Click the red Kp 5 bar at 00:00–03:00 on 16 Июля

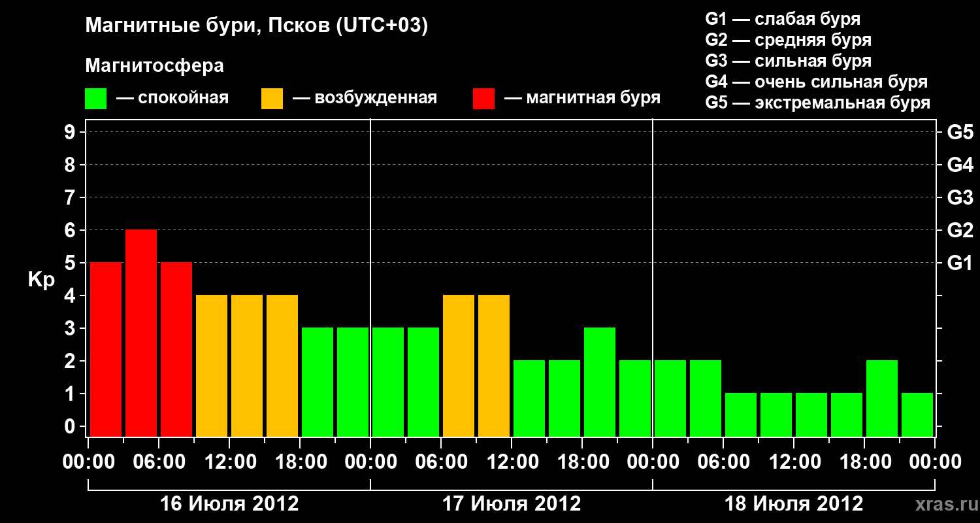click(x=106, y=350)
